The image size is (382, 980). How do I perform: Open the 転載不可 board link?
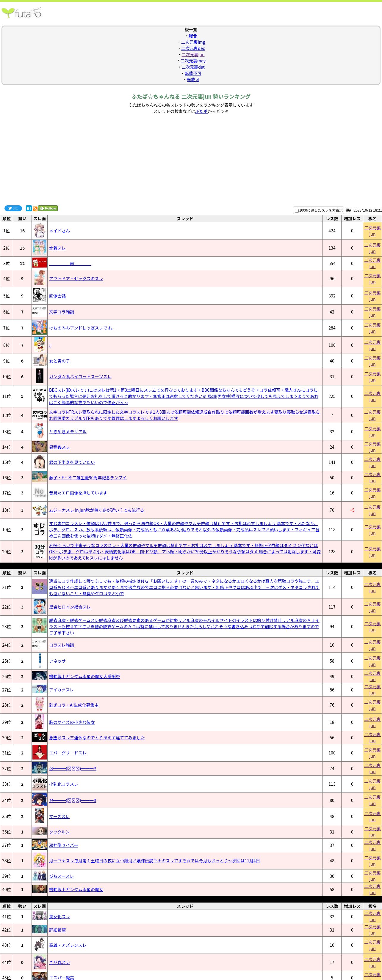[x=193, y=73]
